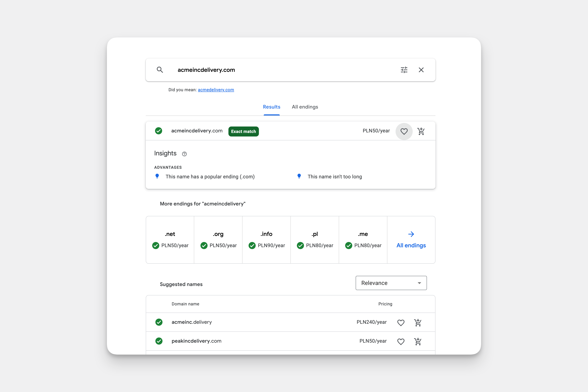This screenshot has width=588, height=392.
Task: Favorite acmeinc.delivery with heart icon
Action: pyautogui.click(x=401, y=323)
